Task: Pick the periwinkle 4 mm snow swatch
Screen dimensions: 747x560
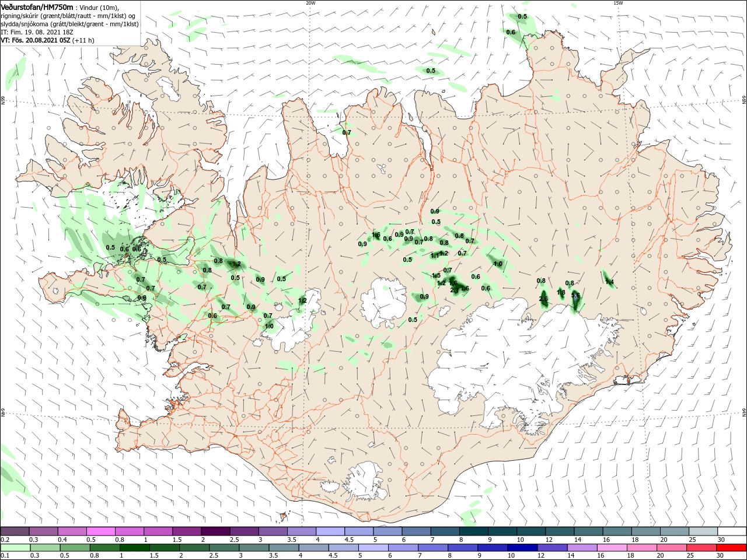Action: [330, 531]
